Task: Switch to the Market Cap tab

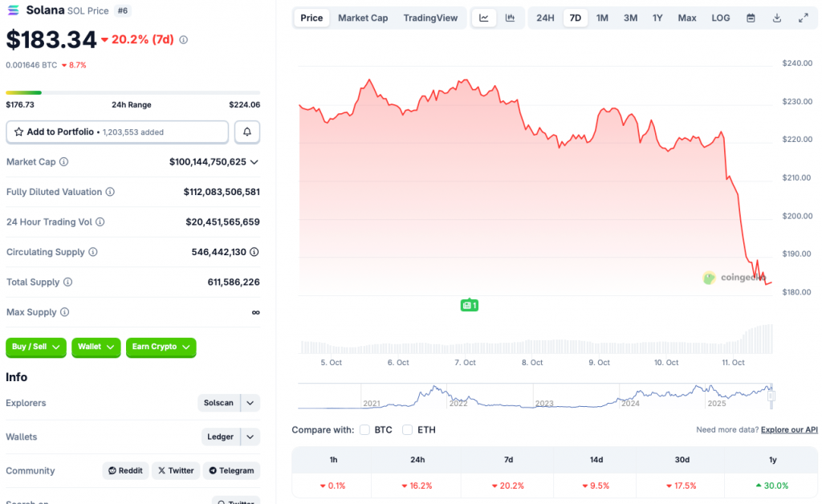Action: (x=363, y=18)
